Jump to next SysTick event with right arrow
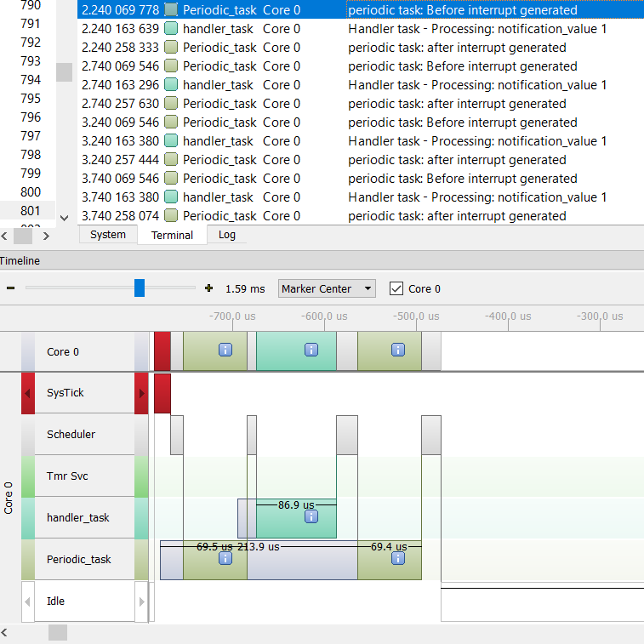The height and width of the screenshot is (644, 644). click(x=141, y=394)
